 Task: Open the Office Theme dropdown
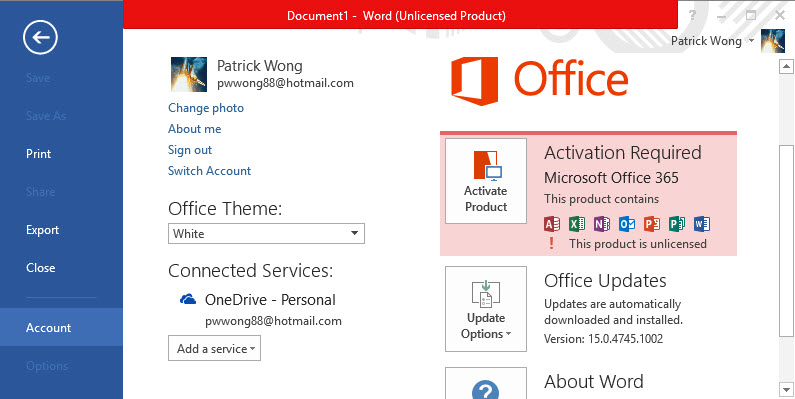266,234
